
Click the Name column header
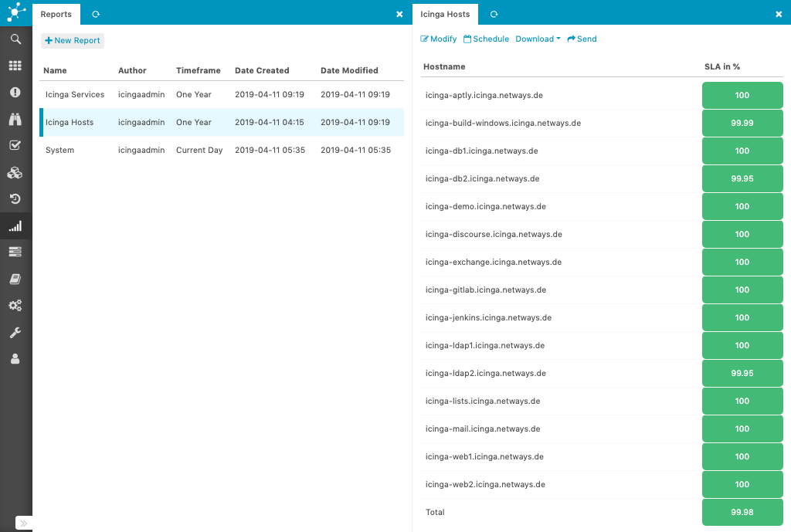coord(55,70)
